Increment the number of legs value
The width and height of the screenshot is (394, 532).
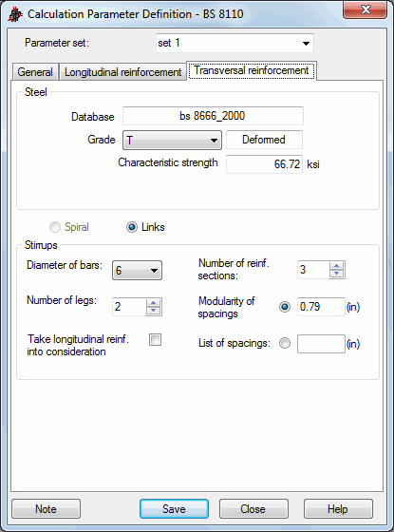click(x=154, y=303)
